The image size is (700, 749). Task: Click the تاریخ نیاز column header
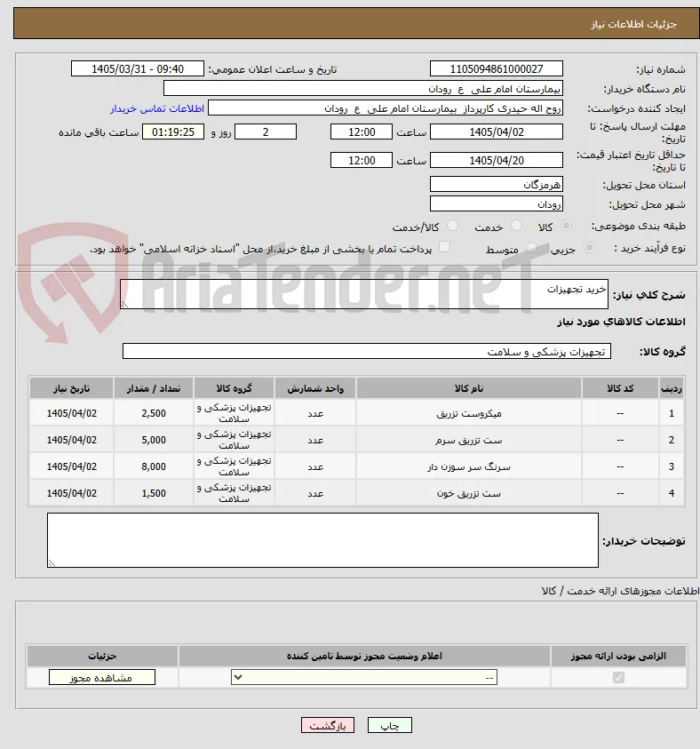coord(72,388)
